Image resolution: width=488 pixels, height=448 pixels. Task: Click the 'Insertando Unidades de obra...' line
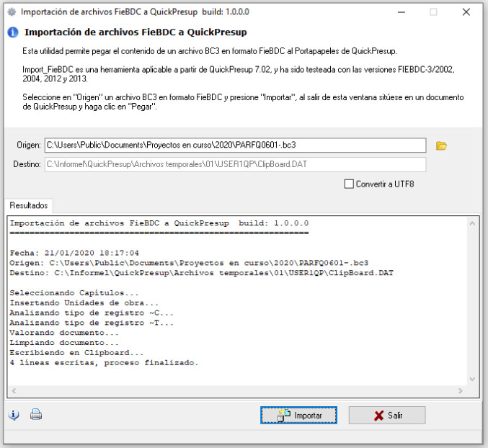pos(84,303)
